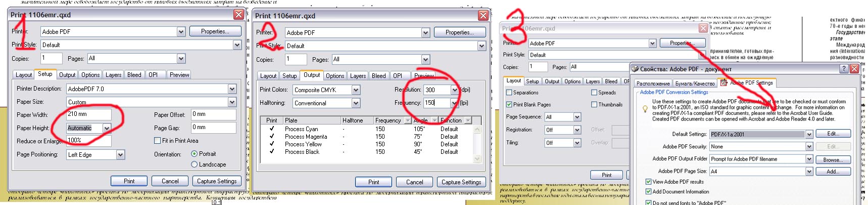This screenshot has width=868, height=205.
Task: Toggle the Thumbnails checkbox
Action: click(594, 104)
